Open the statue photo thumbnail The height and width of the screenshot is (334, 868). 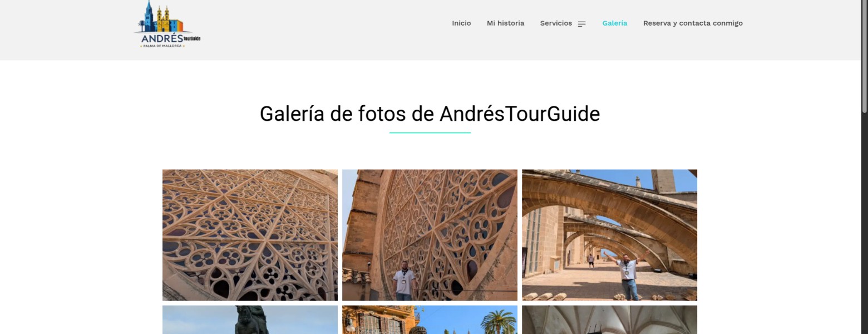250,320
